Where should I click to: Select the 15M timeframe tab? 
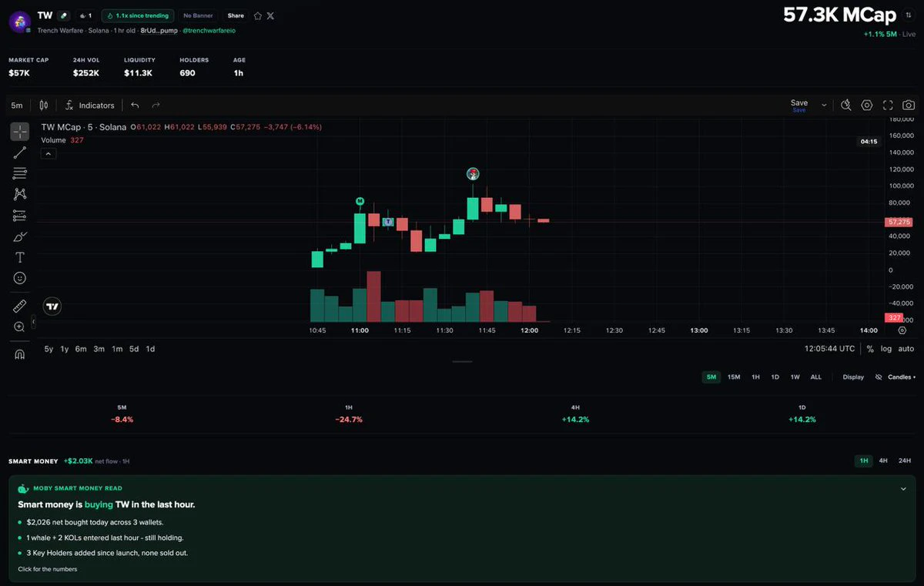coord(734,377)
